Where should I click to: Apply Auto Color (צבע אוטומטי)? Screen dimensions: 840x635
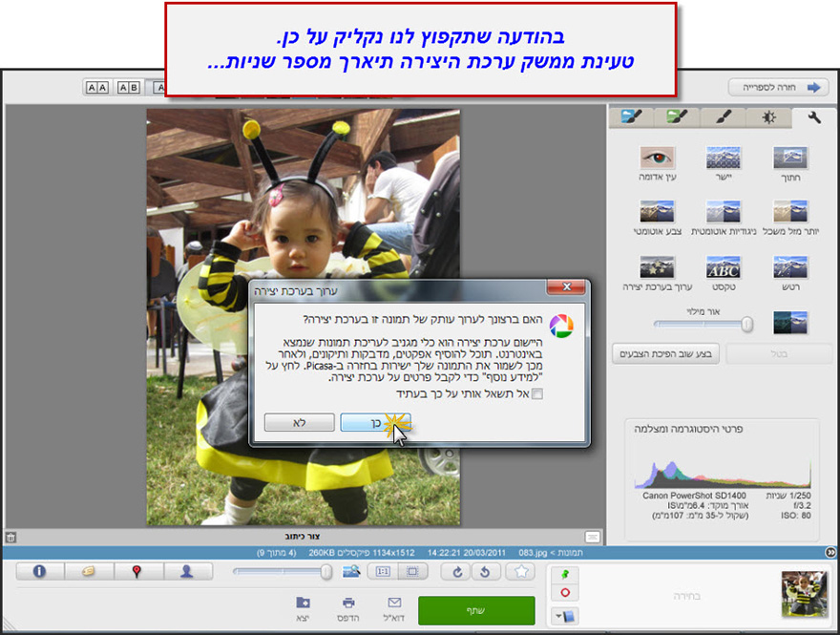(657, 213)
